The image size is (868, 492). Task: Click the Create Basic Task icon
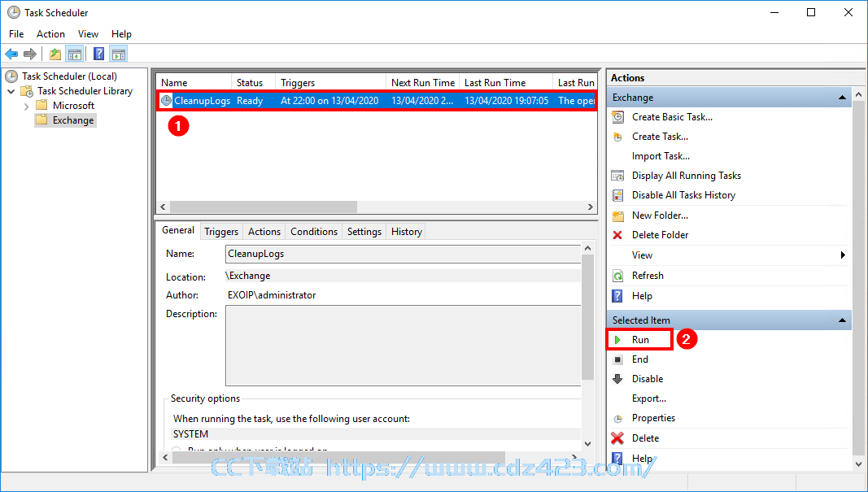coord(617,117)
